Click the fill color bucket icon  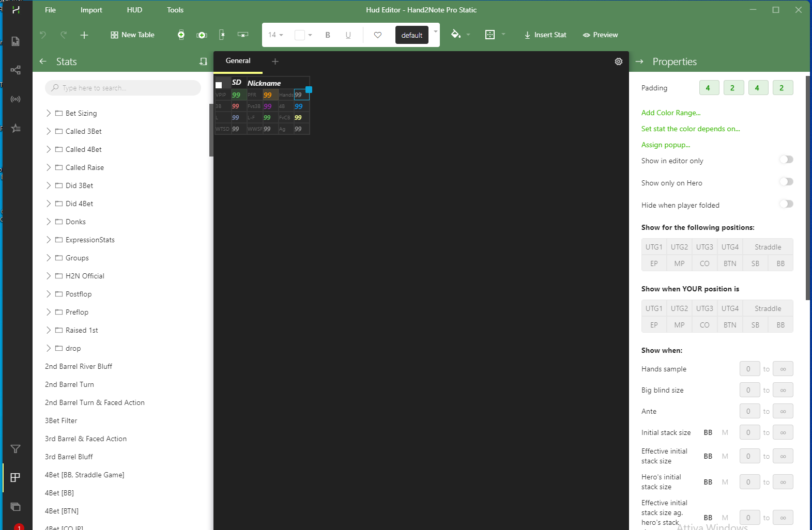(x=455, y=34)
